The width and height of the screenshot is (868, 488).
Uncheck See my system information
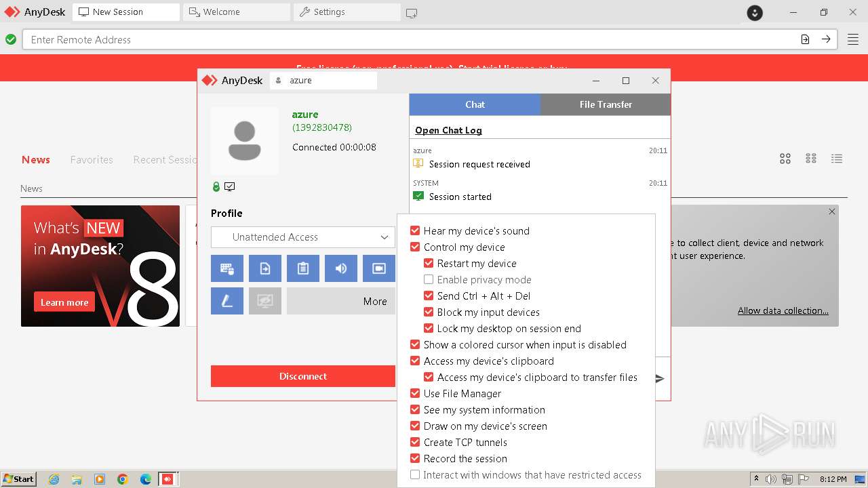click(x=415, y=409)
